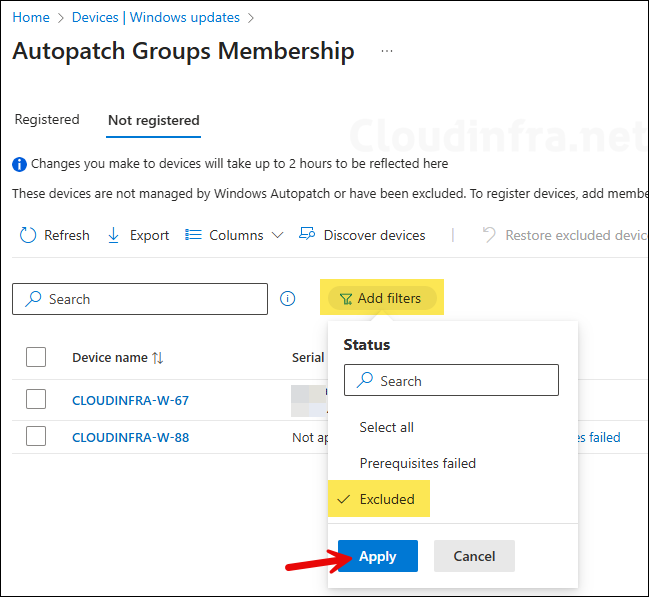Click the funnel icon in Add filters
649x597 pixels.
coord(346,298)
